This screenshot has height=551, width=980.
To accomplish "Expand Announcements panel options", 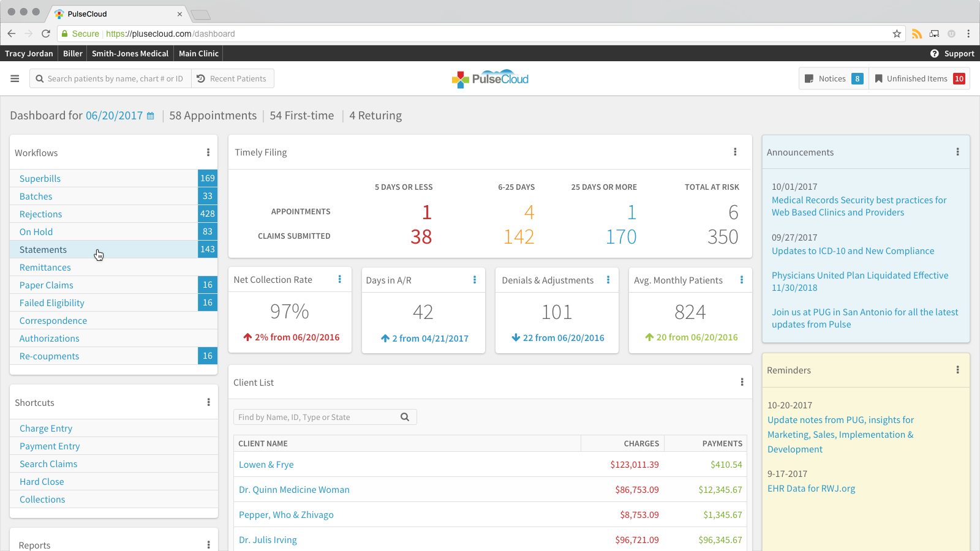I will tap(957, 152).
